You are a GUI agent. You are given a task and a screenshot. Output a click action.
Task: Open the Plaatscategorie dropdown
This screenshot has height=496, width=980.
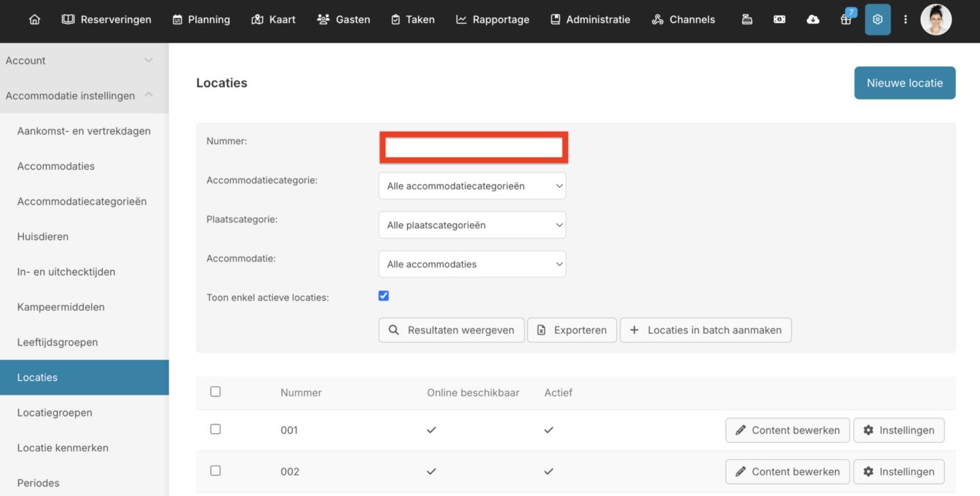point(472,225)
